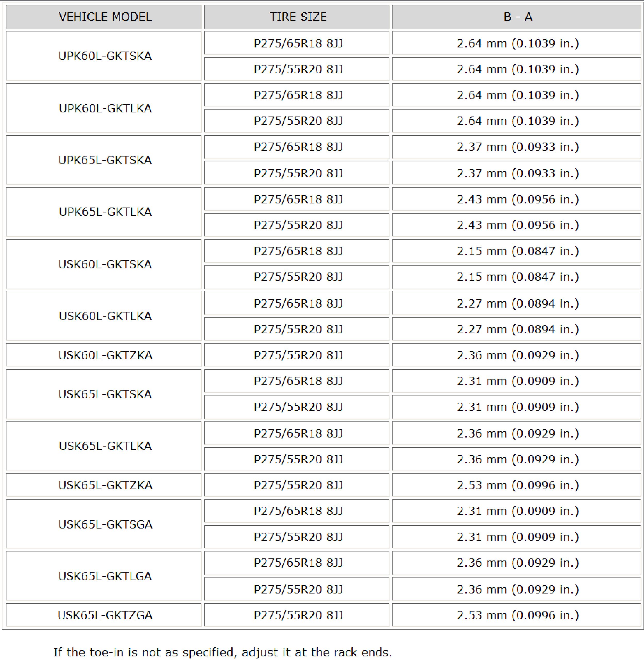Image resolution: width=644 pixels, height=660 pixels.
Task: Click the toe-in adjustment note text
Action: (x=222, y=652)
